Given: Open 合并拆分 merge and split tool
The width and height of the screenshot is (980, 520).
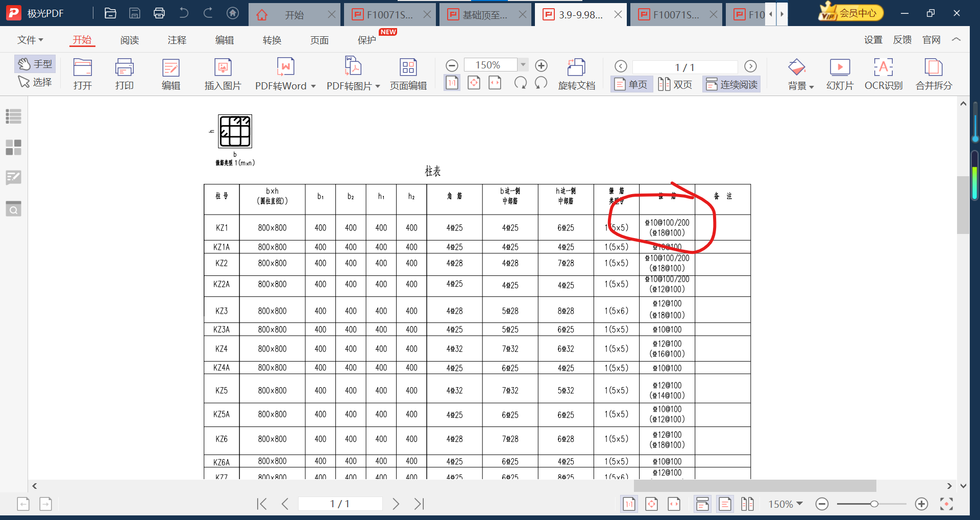Looking at the screenshot, I should [x=934, y=74].
